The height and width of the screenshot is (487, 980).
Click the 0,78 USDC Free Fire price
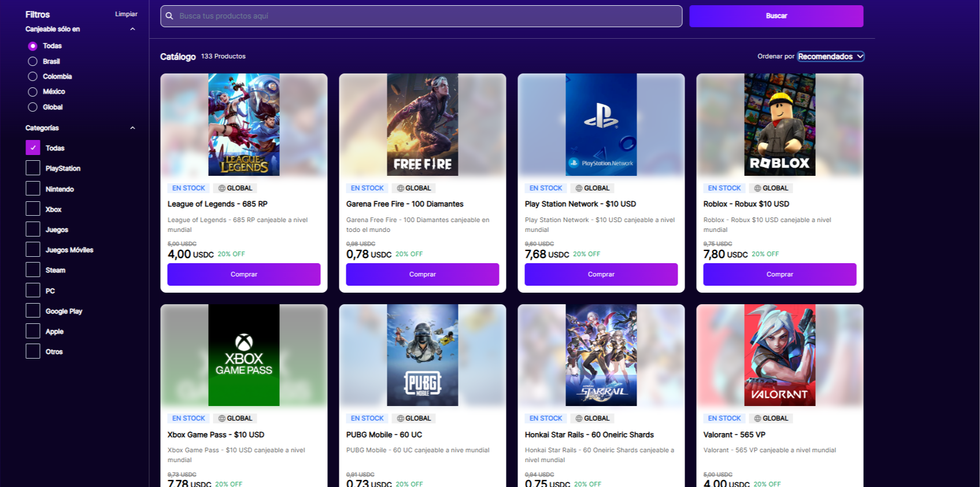coord(369,254)
